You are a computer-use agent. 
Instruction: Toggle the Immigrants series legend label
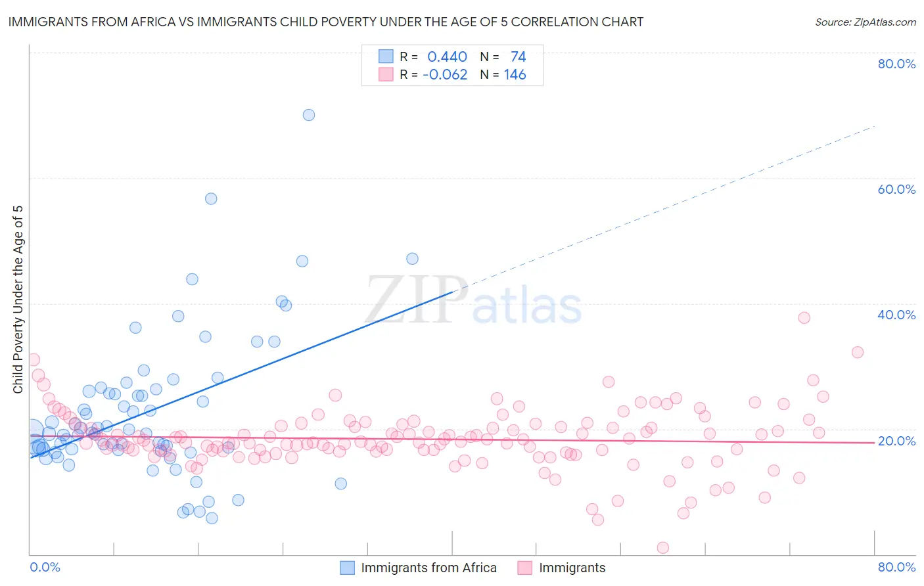(572, 568)
